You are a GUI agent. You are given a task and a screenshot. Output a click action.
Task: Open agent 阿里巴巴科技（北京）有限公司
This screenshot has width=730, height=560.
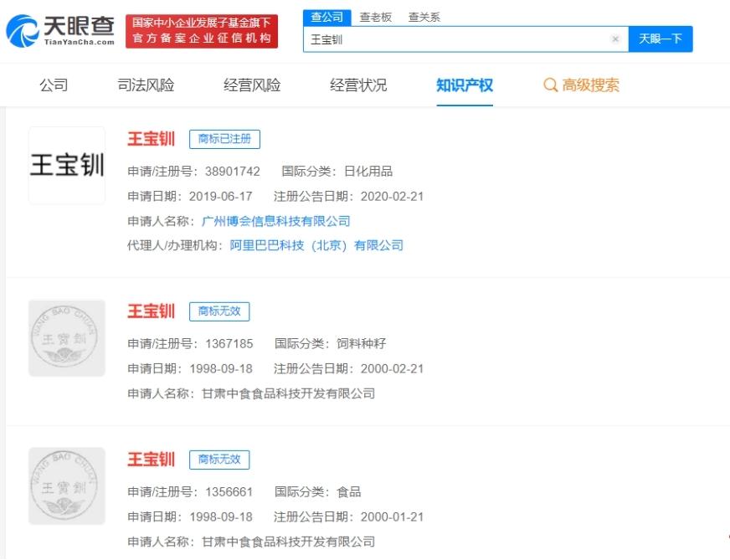pos(316,245)
